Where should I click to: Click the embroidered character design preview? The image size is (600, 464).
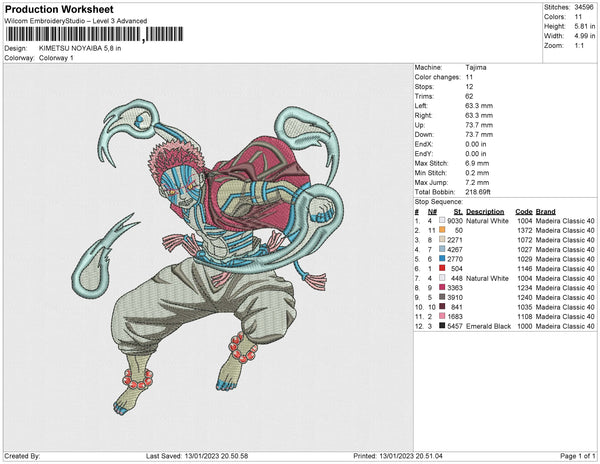point(208,257)
